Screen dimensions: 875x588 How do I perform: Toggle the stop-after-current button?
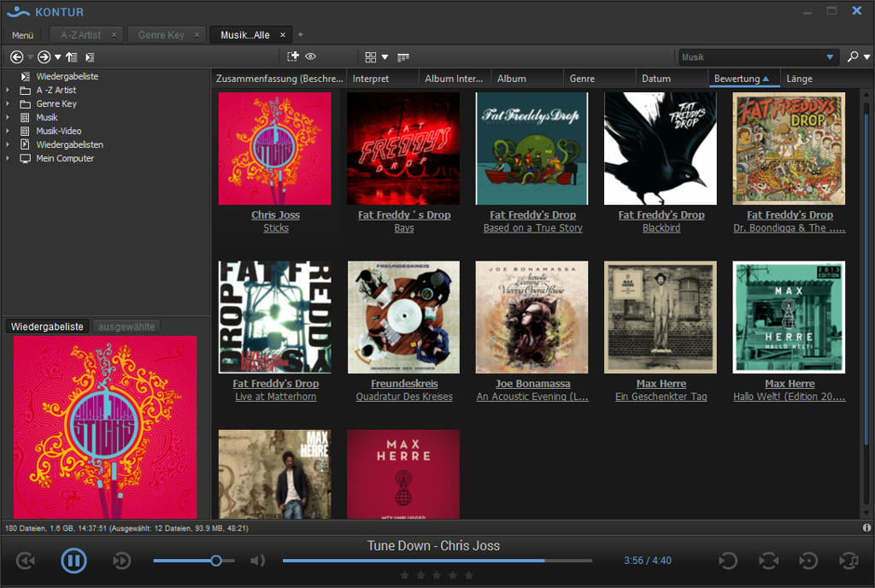[x=808, y=561]
